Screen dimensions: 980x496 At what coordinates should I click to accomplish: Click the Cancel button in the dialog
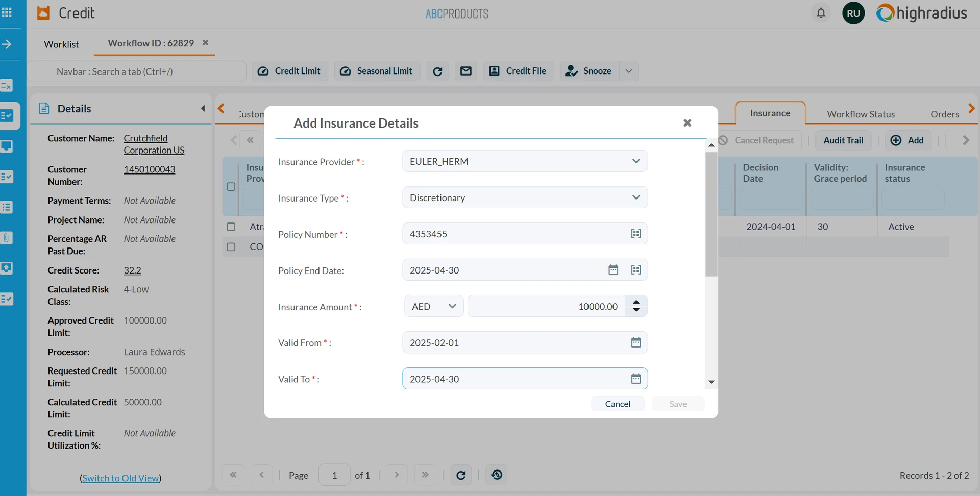click(x=618, y=404)
